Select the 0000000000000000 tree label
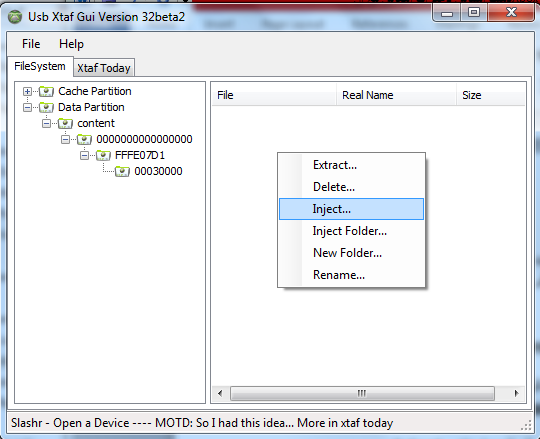Viewport: 540px width, 439px height. (x=144, y=139)
